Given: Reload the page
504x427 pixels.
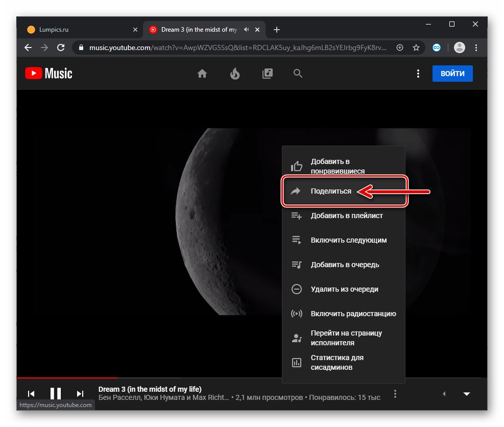Looking at the screenshot, I should coord(61,48).
